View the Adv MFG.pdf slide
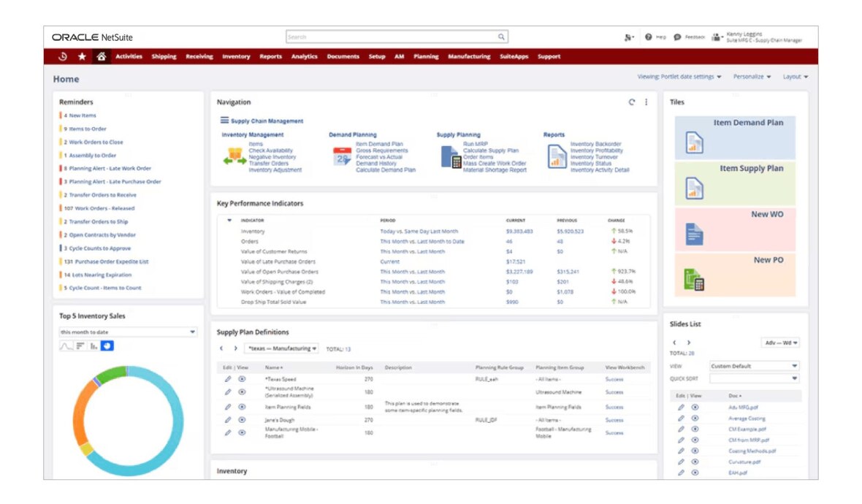 click(x=695, y=408)
